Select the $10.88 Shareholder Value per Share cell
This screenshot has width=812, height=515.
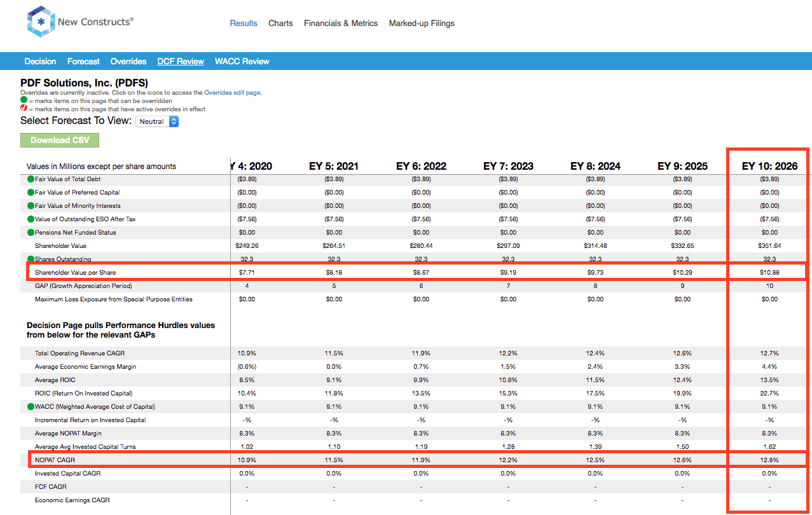(x=769, y=273)
